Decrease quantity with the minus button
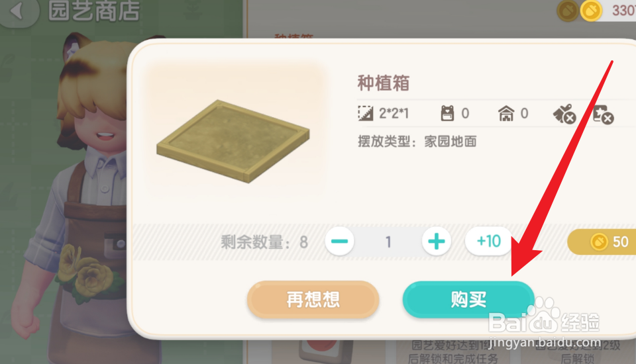The height and width of the screenshot is (364, 636). pos(339,241)
